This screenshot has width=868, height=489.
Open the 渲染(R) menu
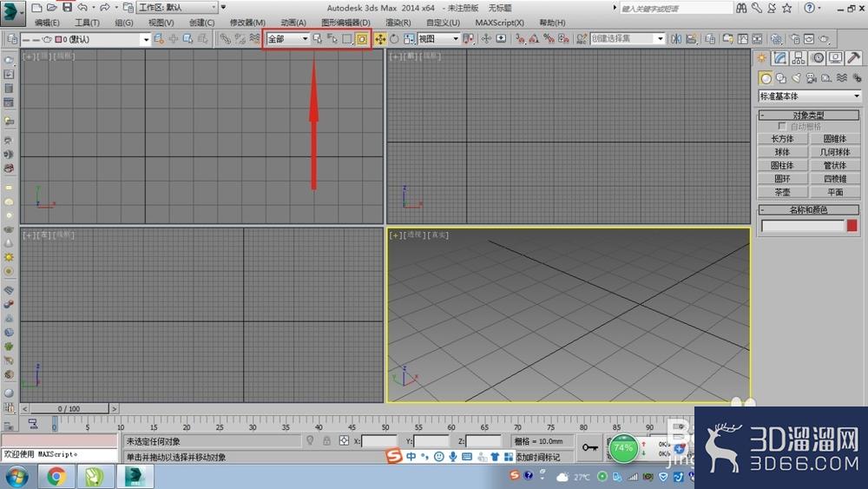(x=398, y=23)
